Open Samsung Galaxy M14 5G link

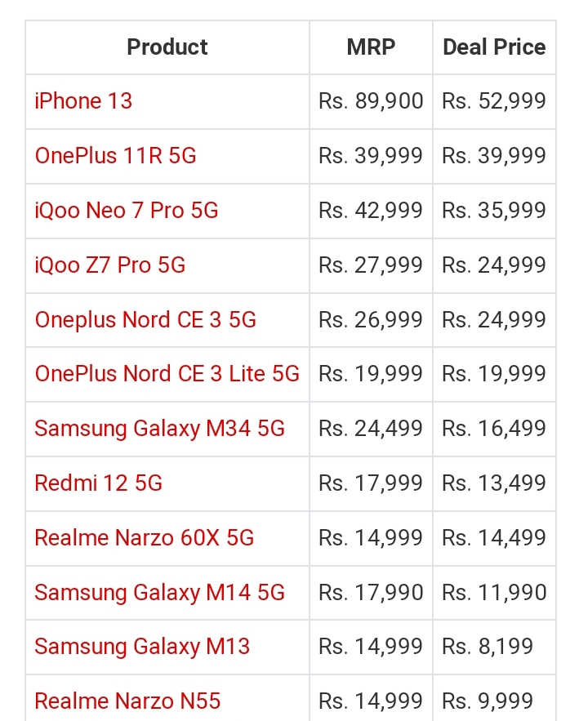point(159,593)
